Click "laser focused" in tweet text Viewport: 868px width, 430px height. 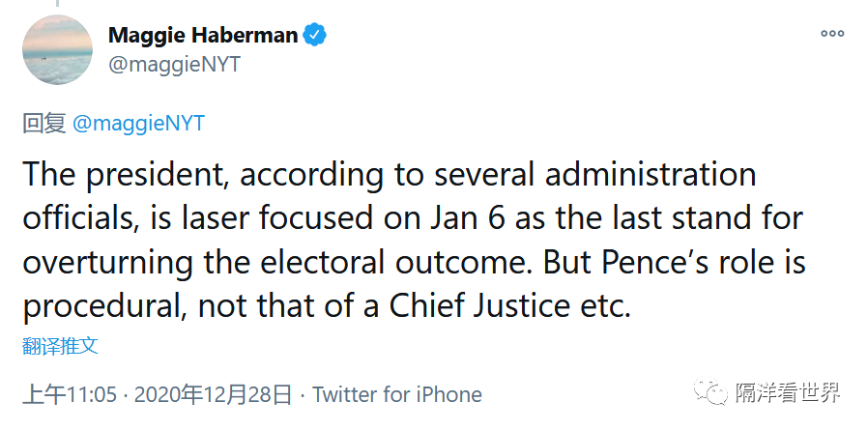coord(268,218)
